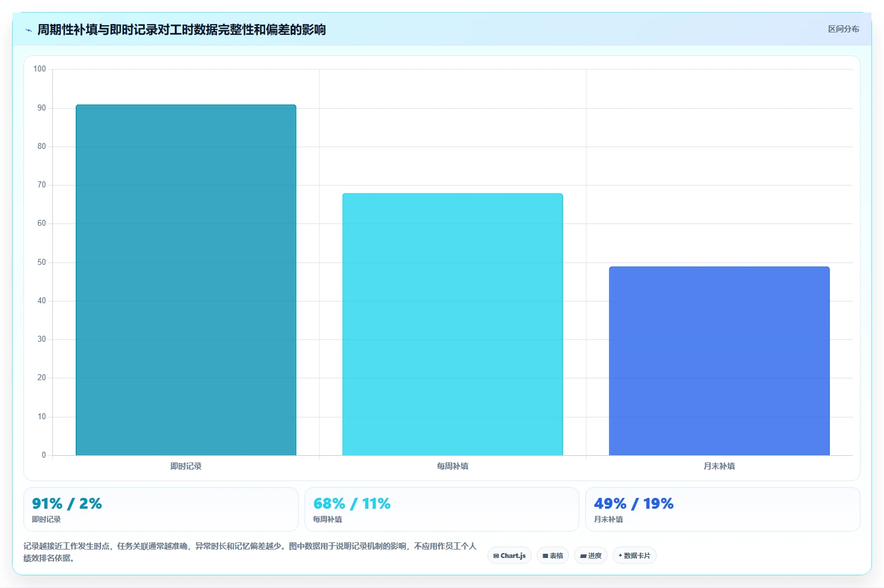Click the footnote text starting with 记录越接近工作发生时点
884x588 pixels.
[x=249, y=552]
